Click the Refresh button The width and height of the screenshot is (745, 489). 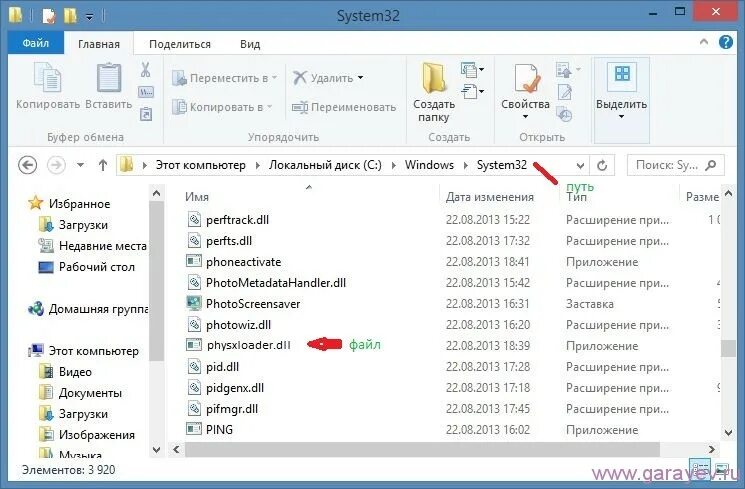602,165
